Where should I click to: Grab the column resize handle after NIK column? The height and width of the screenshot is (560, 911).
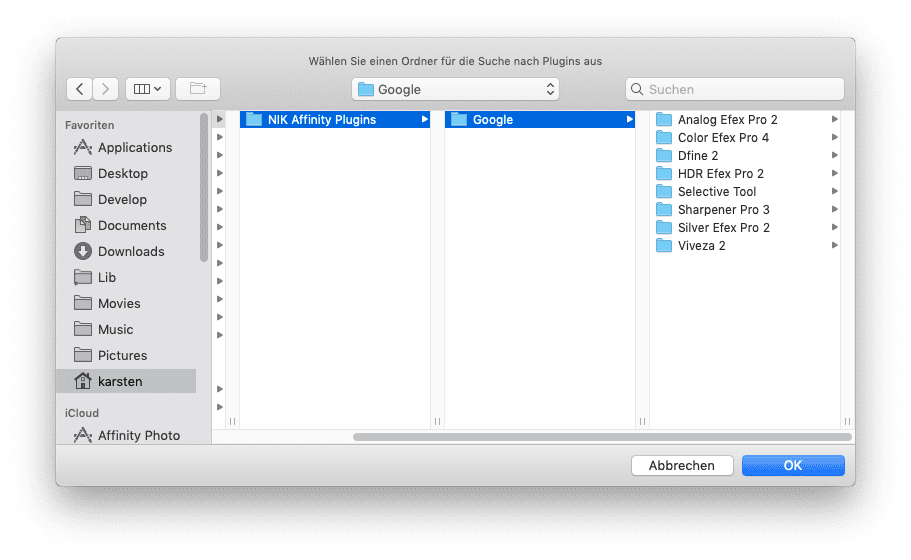click(437, 421)
